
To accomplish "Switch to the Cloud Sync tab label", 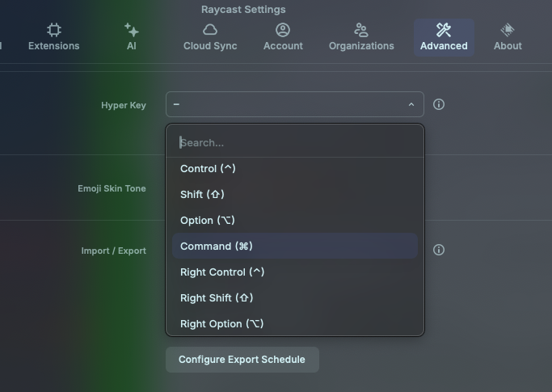I will pyautogui.click(x=210, y=46).
